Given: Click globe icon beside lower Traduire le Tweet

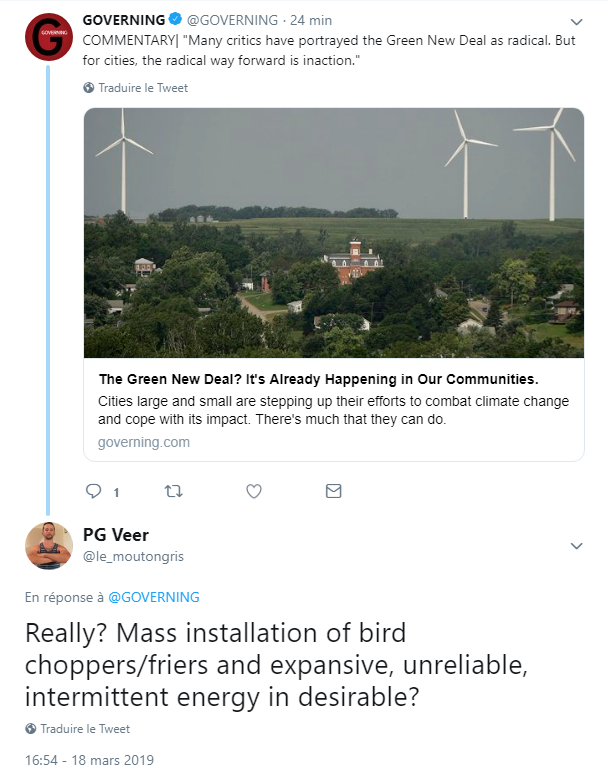Looking at the screenshot, I should 30,729.
